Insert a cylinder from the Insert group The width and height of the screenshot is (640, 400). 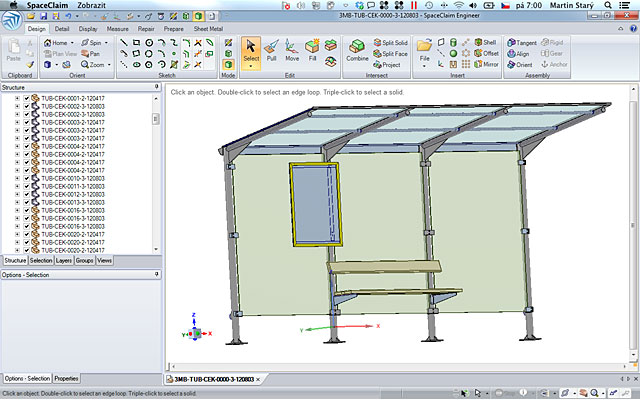(x=453, y=42)
